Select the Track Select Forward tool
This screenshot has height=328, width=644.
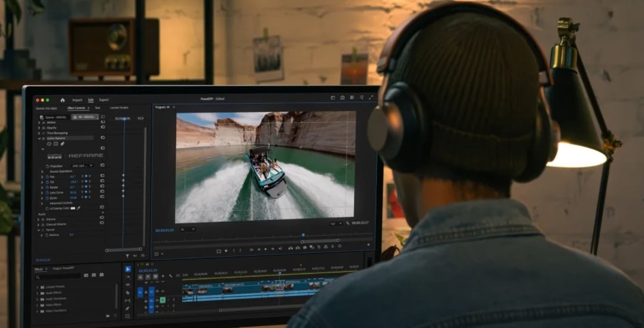[128, 277]
